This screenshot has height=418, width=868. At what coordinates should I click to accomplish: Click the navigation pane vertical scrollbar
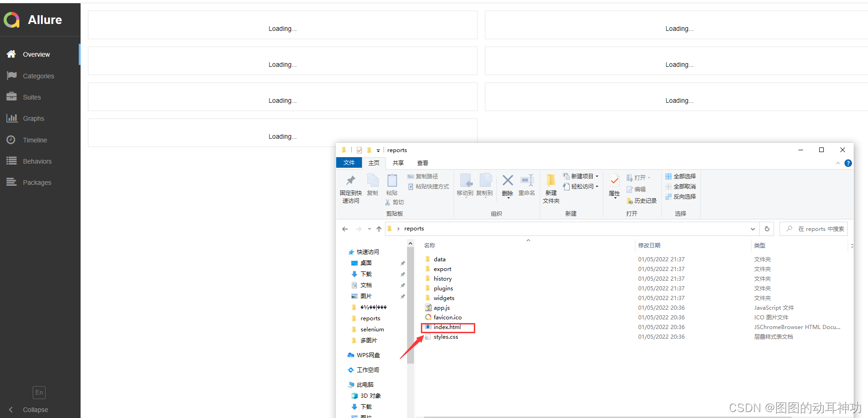click(x=410, y=304)
